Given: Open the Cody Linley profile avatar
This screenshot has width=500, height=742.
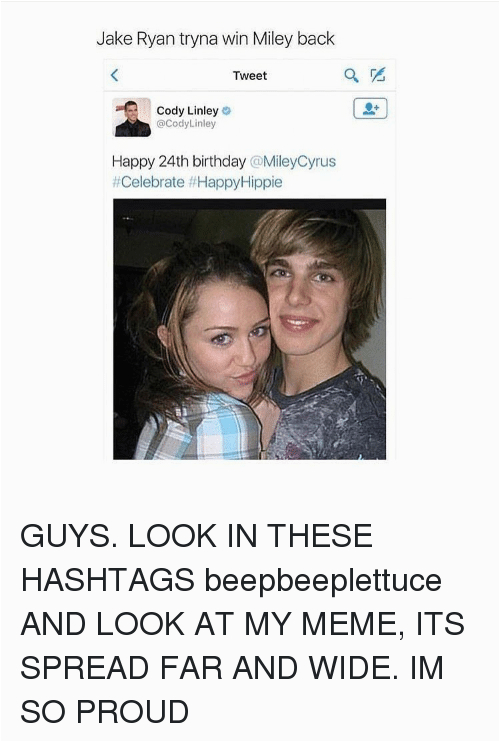Looking at the screenshot, I should pos(132,117).
